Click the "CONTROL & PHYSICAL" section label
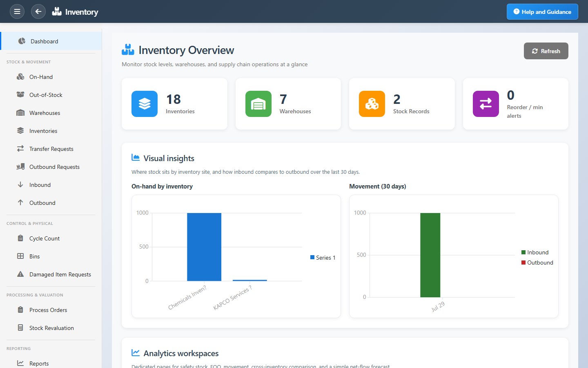 (x=30, y=224)
